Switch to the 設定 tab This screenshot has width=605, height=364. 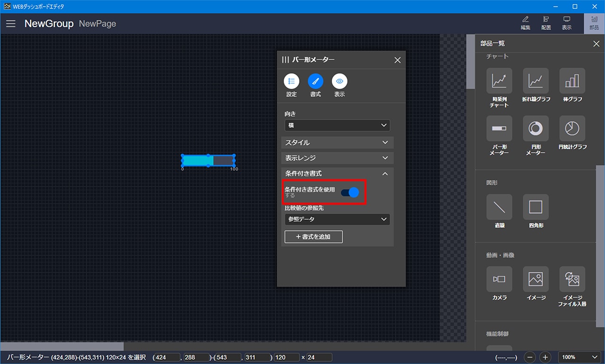pos(292,81)
